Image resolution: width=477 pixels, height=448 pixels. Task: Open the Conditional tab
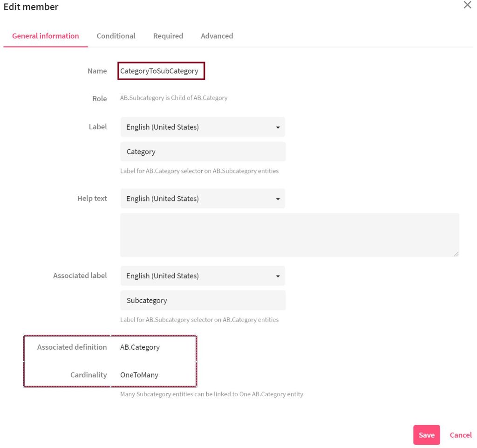[116, 36]
